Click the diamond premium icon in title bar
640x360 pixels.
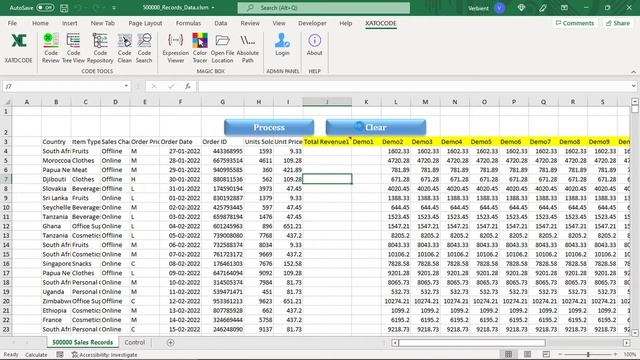click(x=521, y=8)
